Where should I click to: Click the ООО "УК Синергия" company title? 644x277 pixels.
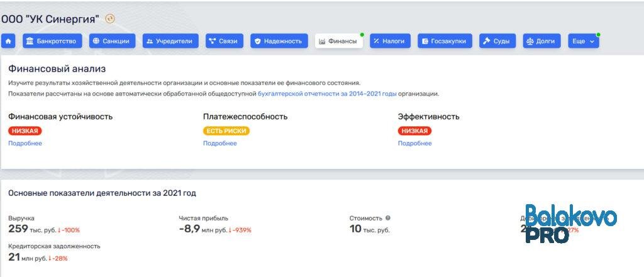(50, 19)
